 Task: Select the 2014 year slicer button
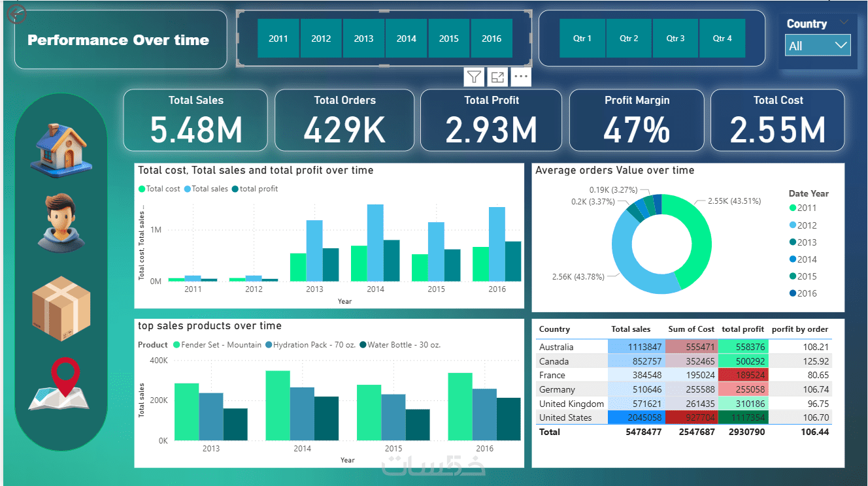pyautogui.click(x=407, y=39)
